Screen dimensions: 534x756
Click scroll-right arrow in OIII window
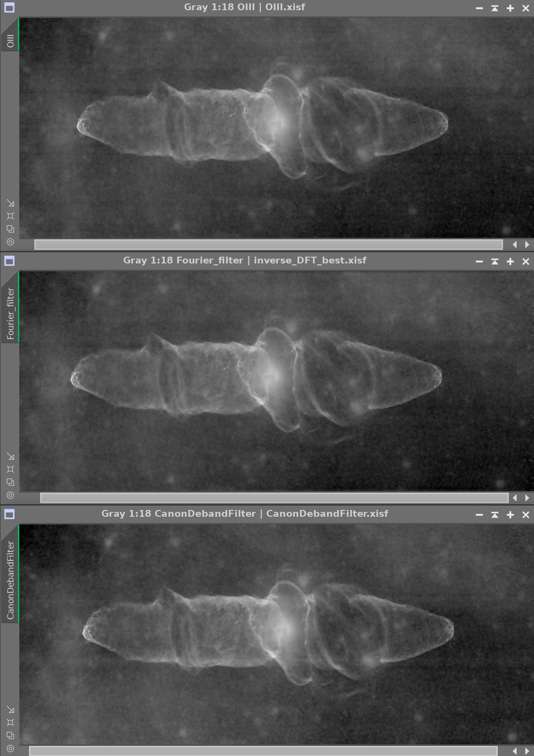527,245
